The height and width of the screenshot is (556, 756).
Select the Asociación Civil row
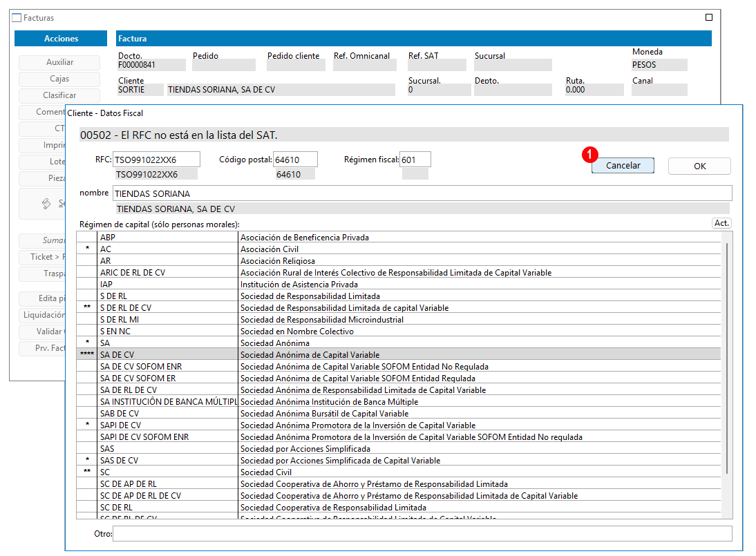(x=399, y=249)
